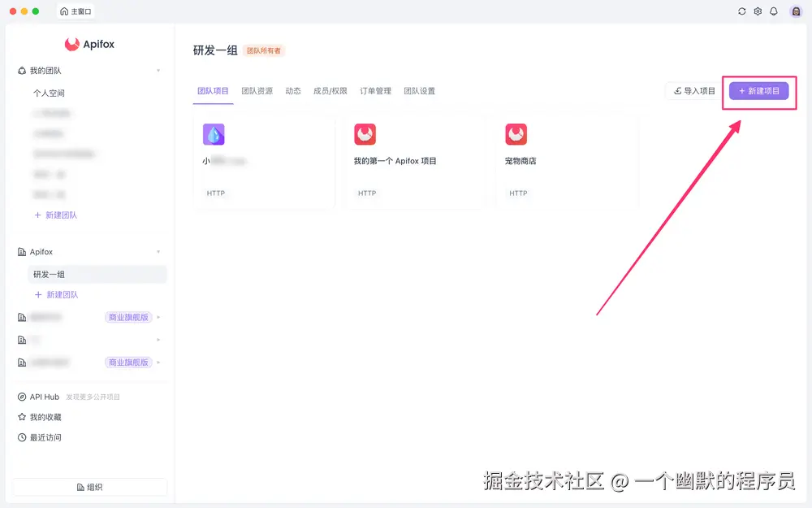Click the 我的团队 team icon

pos(22,71)
